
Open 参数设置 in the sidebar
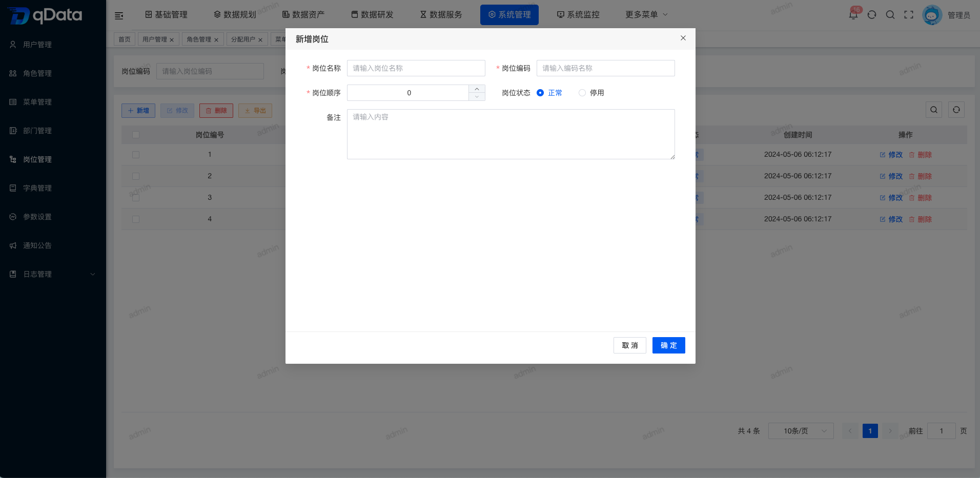pyautogui.click(x=53, y=217)
